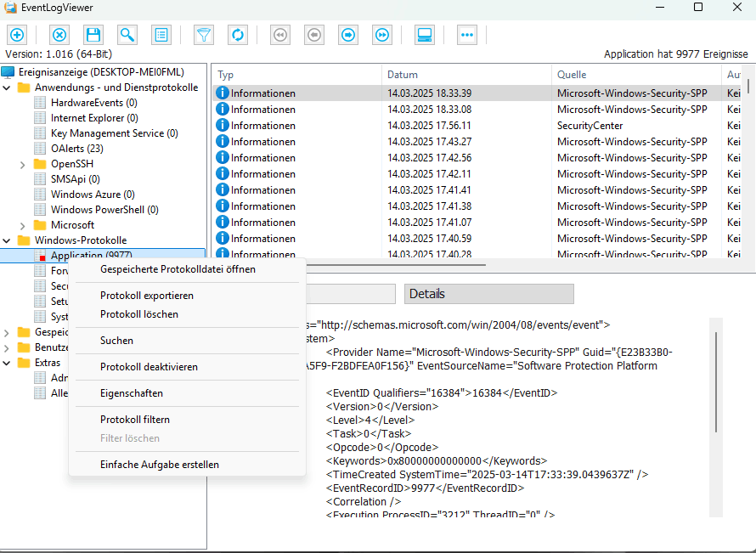This screenshot has width=756, height=553.
Task: Switch to the Details tab
Action: [x=488, y=294]
